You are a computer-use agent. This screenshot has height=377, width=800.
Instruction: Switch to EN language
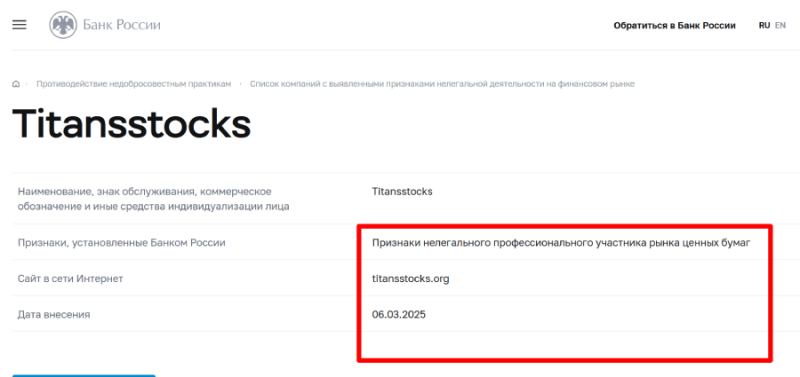click(x=780, y=25)
